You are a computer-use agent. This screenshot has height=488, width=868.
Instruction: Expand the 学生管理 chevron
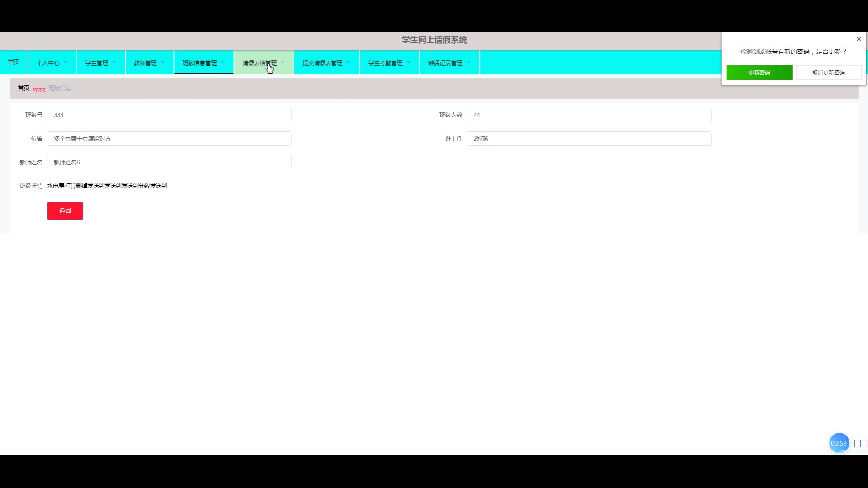114,62
